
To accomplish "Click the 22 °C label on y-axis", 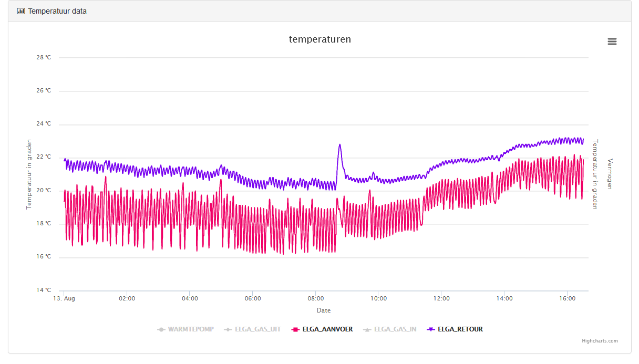I will 44,157.
